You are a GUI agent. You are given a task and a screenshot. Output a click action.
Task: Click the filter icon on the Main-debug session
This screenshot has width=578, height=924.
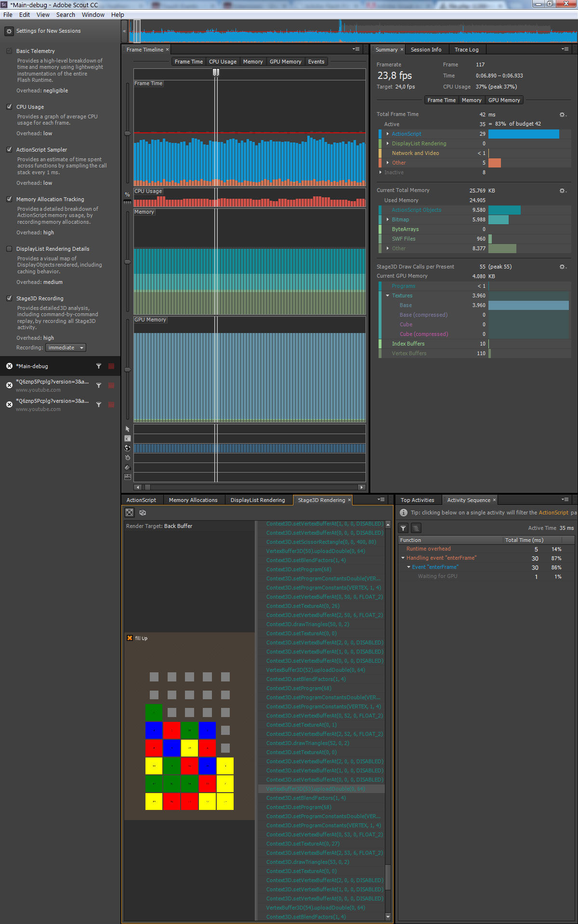pos(99,366)
